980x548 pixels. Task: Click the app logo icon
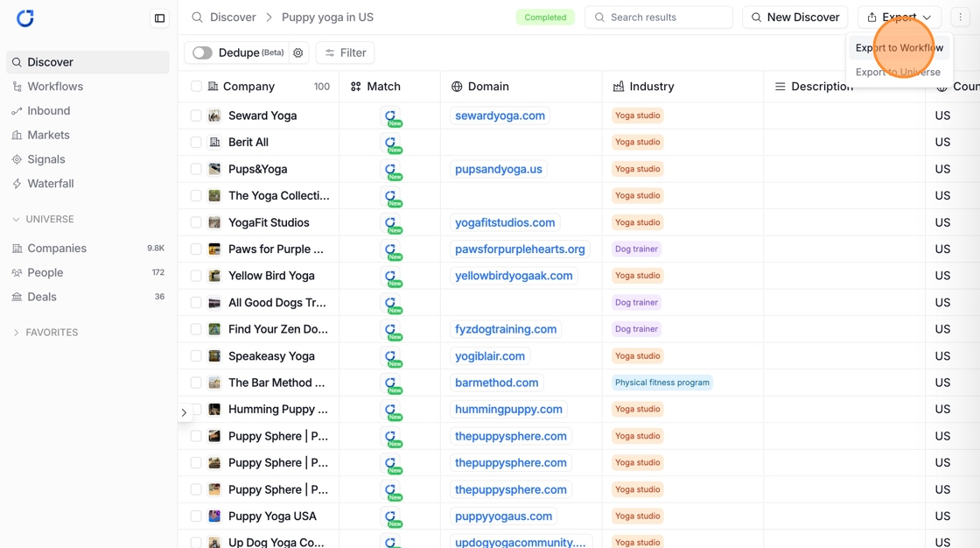[x=25, y=18]
